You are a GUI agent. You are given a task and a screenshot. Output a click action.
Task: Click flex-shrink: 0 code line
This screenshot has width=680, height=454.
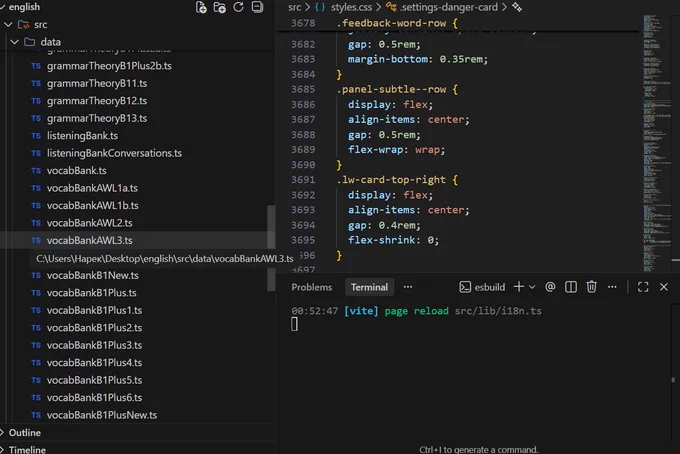click(x=393, y=240)
